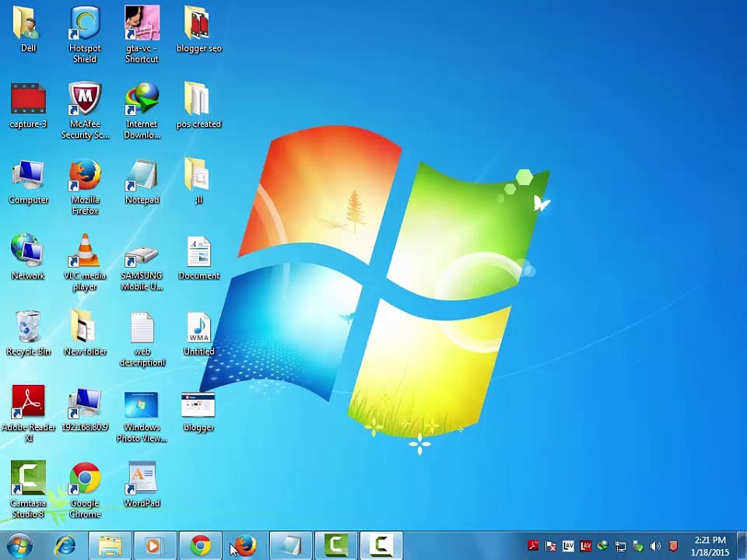
Task: Select the gta-vc Shortcut icon
Action: point(142,35)
